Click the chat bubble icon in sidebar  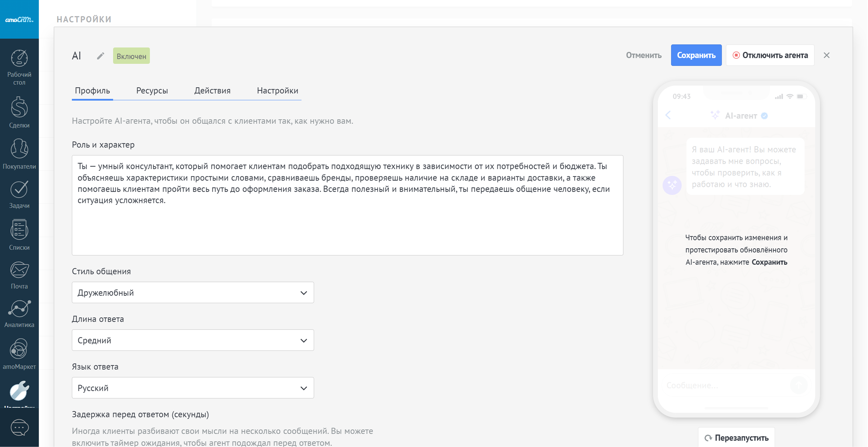(19, 428)
